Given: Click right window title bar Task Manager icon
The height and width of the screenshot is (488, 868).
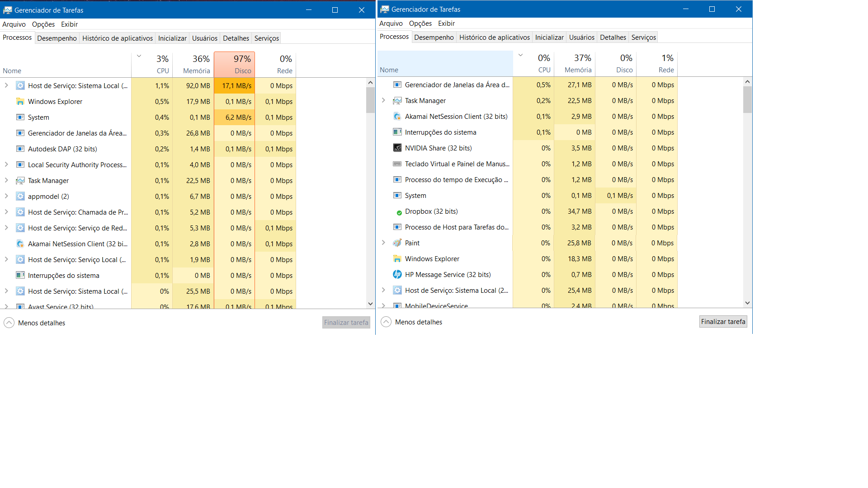Looking at the screenshot, I should [x=385, y=9].
